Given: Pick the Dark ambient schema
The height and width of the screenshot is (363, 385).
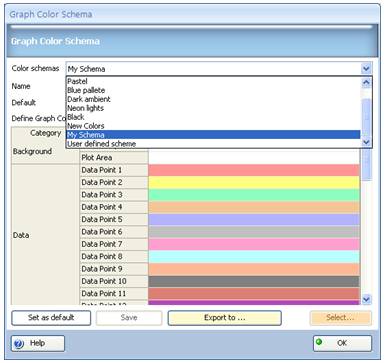Looking at the screenshot, I should (213, 99).
